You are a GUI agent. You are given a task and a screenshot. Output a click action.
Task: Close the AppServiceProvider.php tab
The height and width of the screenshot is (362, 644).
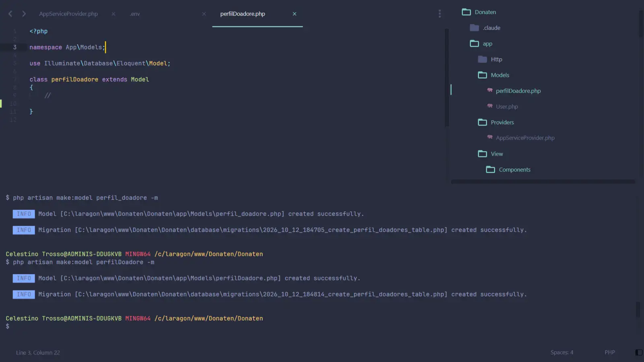click(x=114, y=14)
